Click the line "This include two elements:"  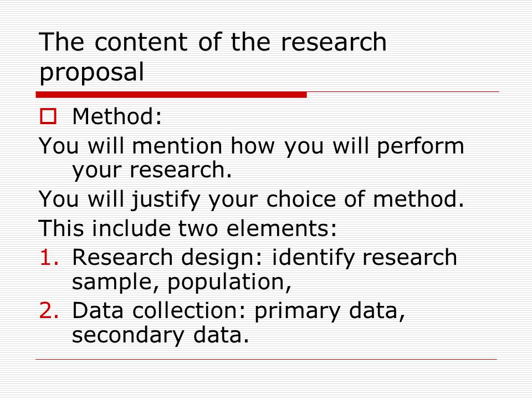coord(188,228)
